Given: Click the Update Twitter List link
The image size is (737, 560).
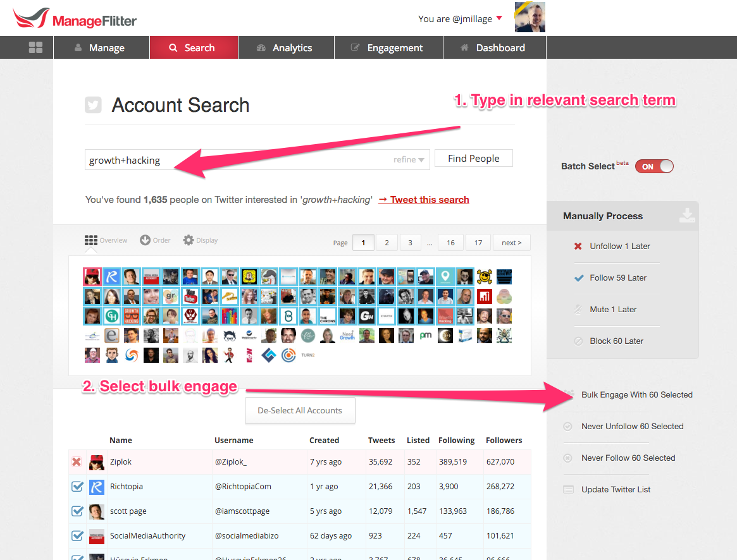Looking at the screenshot, I should point(616,490).
